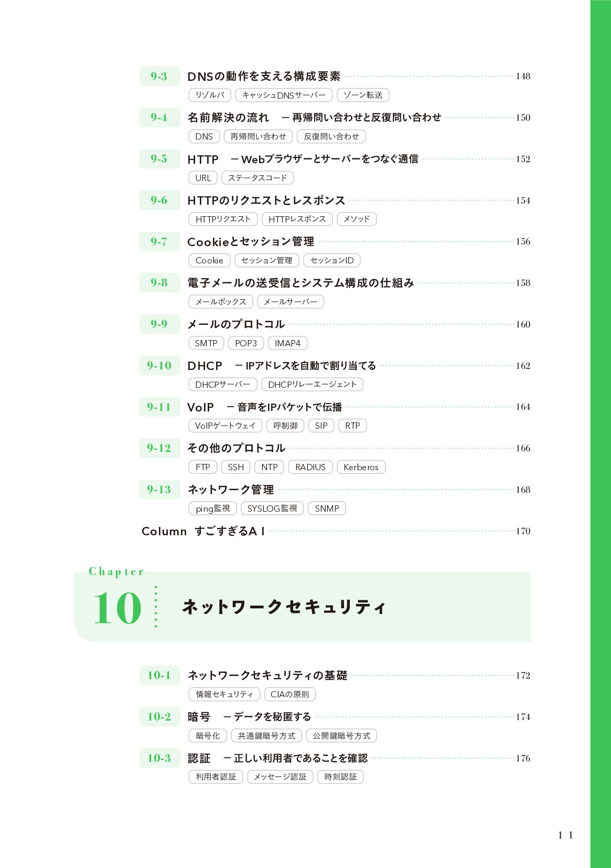The width and height of the screenshot is (611, 868).
Task: Select the 再帰問い合わせ keyword tag
Action: point(258,136)
